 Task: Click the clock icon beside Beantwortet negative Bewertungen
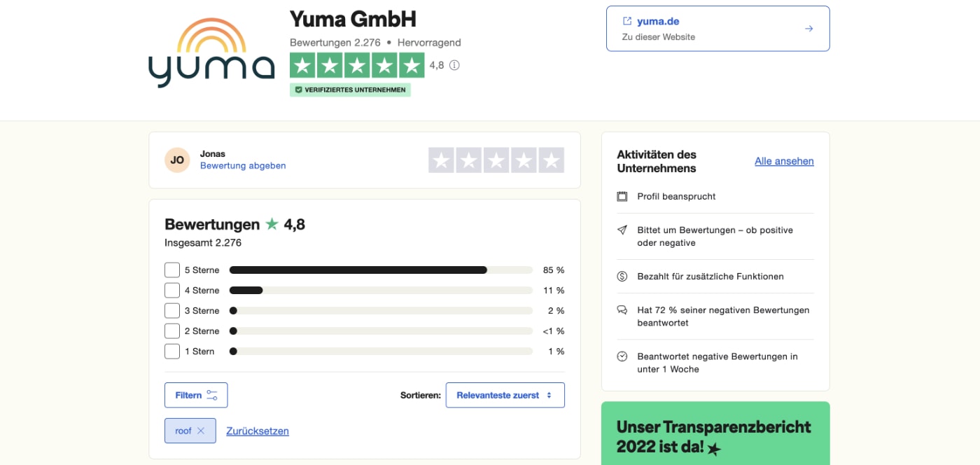pyautogui.click(x=622, y=356)
